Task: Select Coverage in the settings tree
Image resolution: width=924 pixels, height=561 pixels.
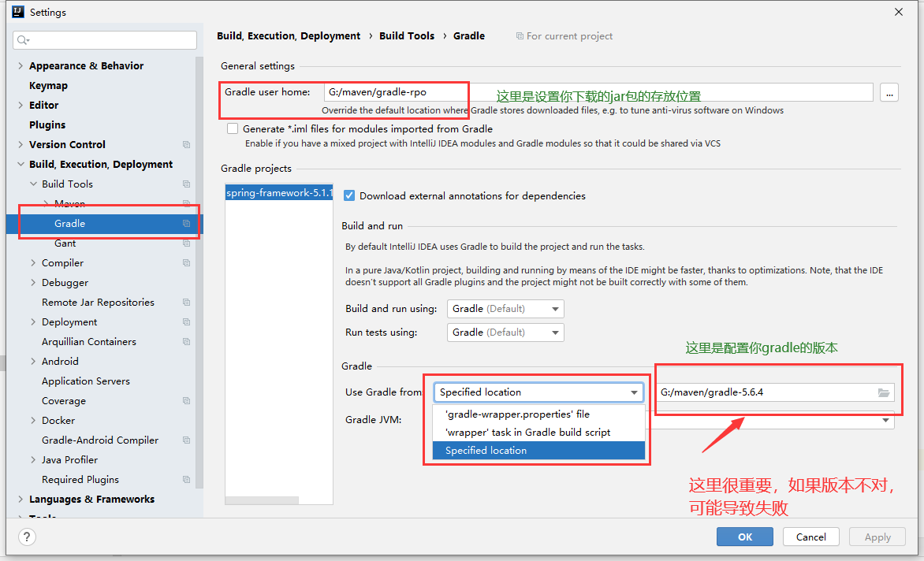Action: 64,401
